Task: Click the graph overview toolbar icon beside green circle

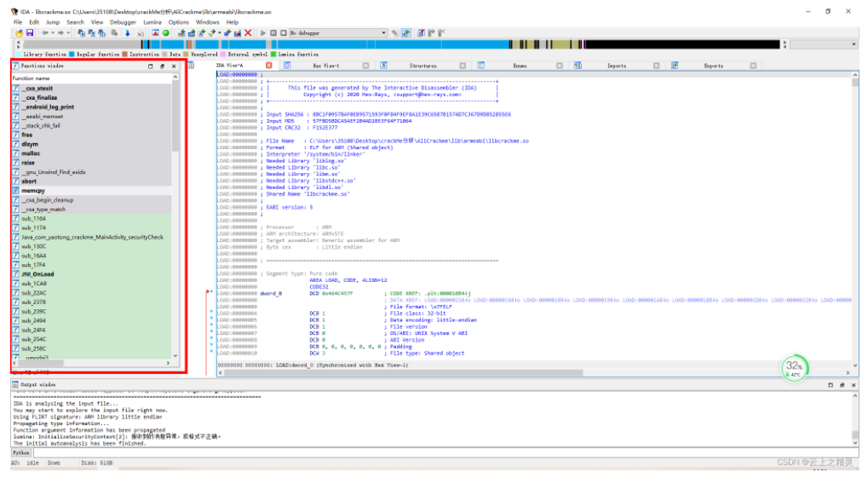Action: [x=156, y=33]
